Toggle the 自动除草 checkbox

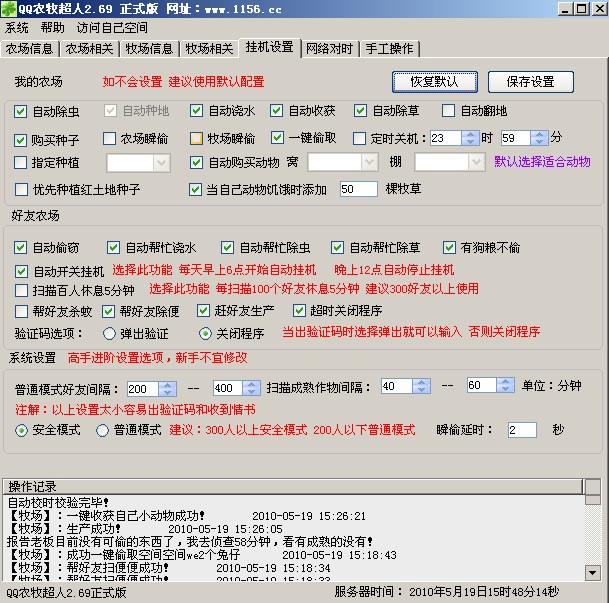pyautogui.click(x=360, y=111)
